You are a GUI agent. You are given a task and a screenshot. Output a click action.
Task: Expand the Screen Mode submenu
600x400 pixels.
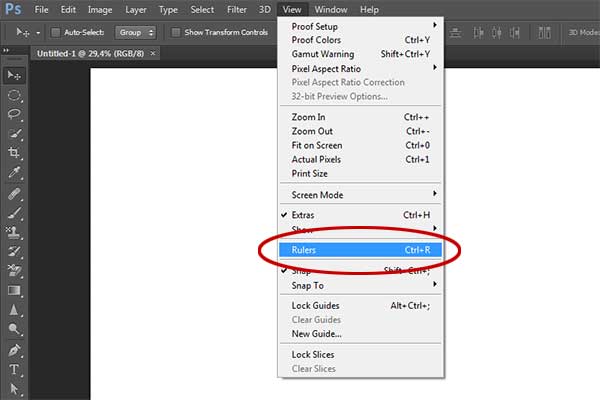tap(360, 195)
